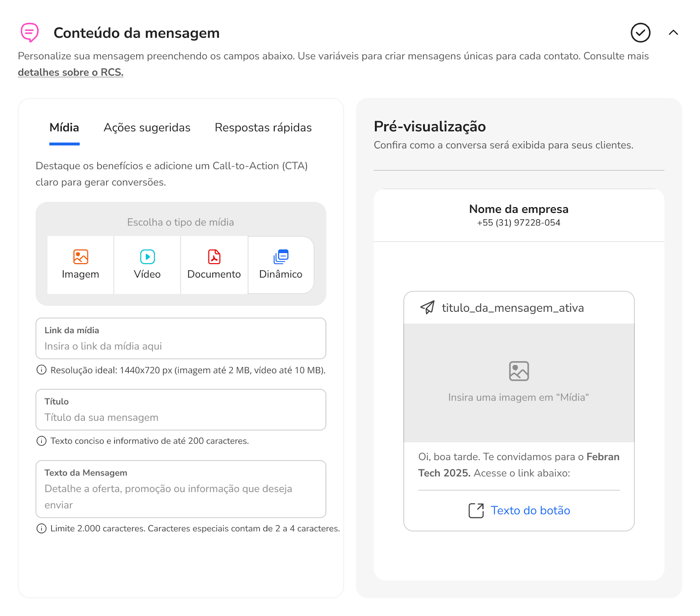Switch to the Mídia tab
Screen dimensions: 700x616
(64, 128)
